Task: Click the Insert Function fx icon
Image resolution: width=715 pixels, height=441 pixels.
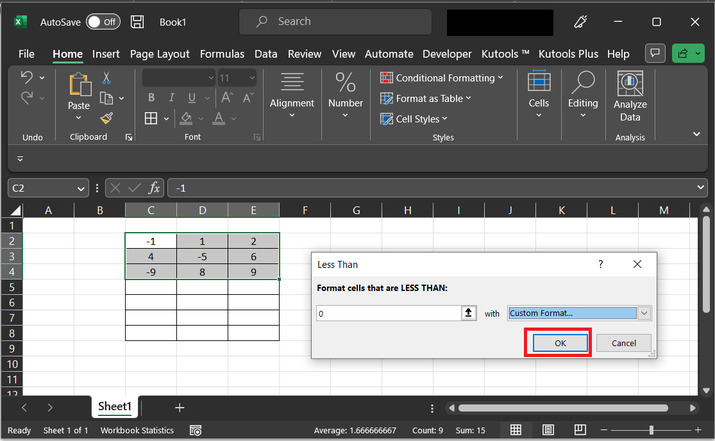Action: (154, 188)
